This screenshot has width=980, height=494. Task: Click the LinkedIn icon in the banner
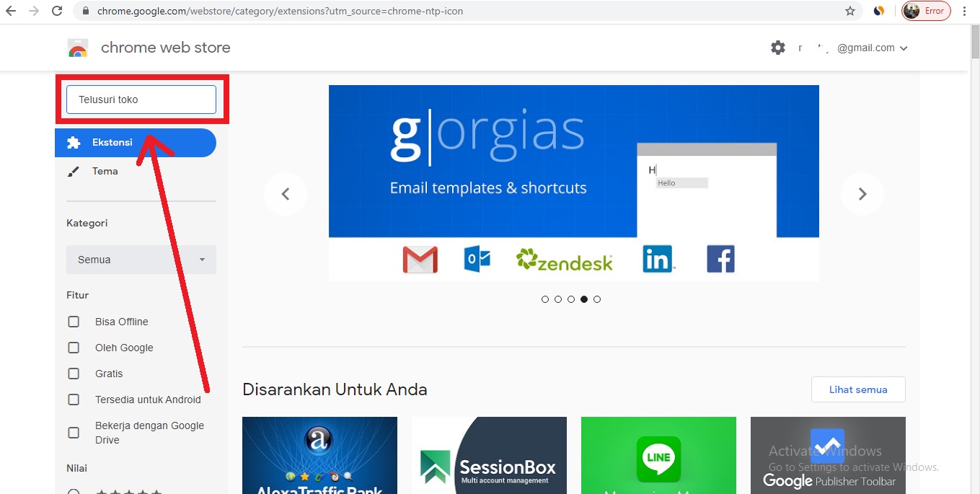coord(658,259)
